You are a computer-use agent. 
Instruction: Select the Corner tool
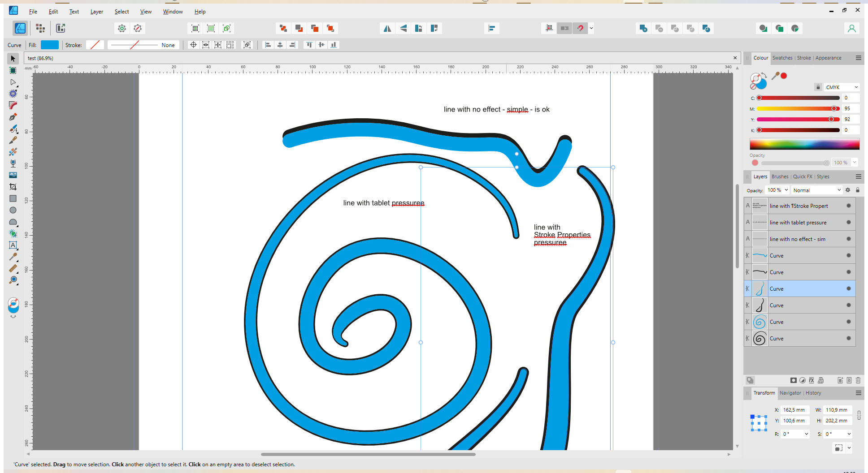coord(13,105)
